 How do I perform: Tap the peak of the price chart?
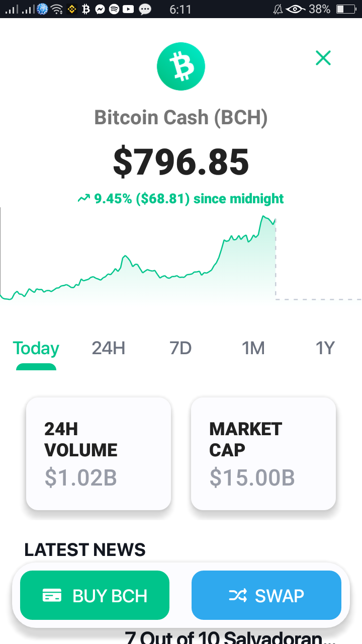[263, 217]
